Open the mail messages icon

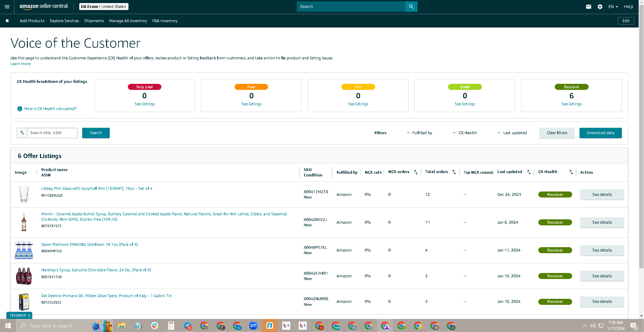588,7
